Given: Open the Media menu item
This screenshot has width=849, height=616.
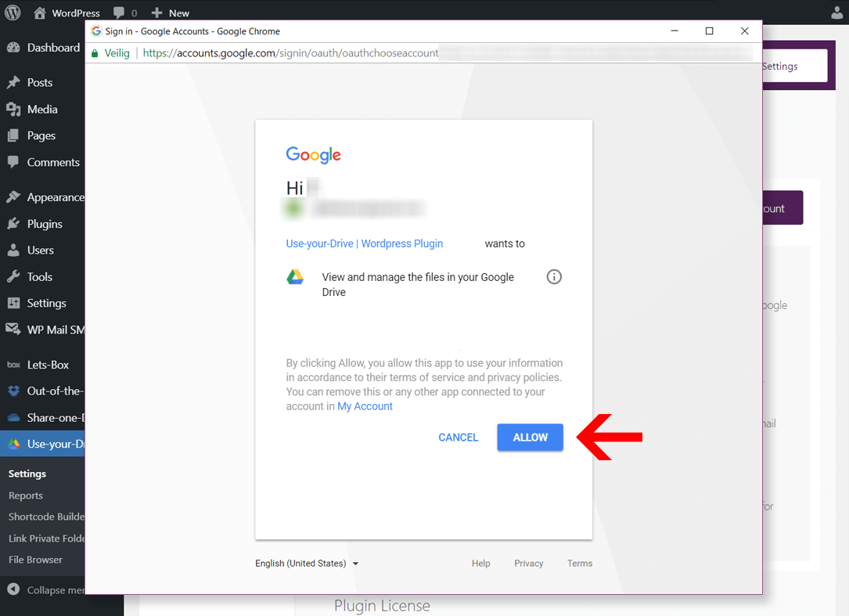Looking at the screenshot, I should click(42, 110).
